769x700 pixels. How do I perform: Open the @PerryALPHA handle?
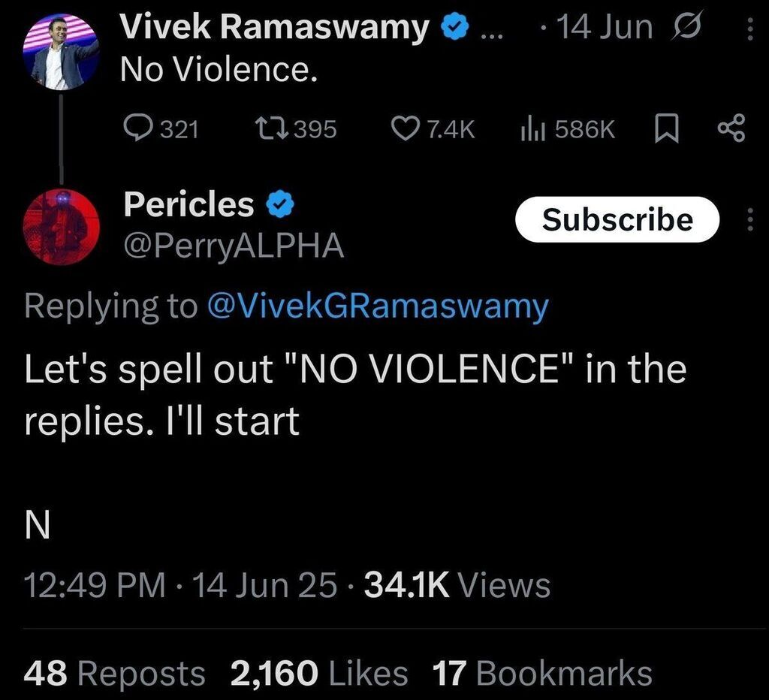point(234,245)
